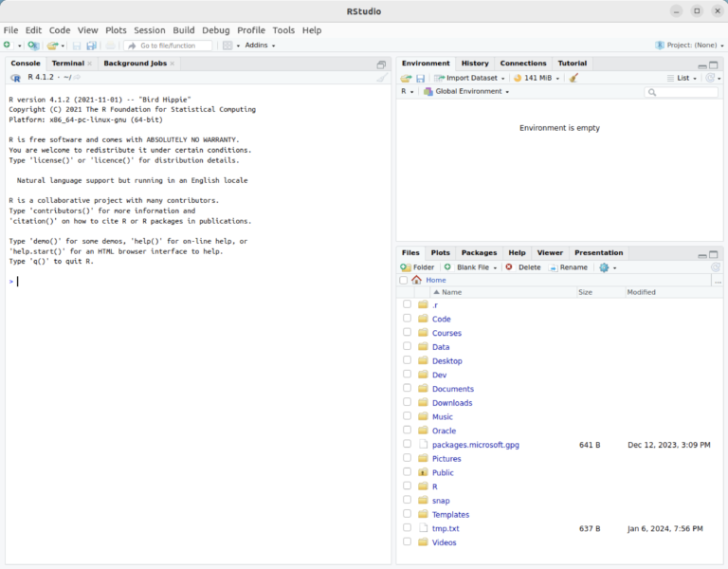Click the New Folder button
This screenshot has height=569, width=728.
(x=417, y=267)
